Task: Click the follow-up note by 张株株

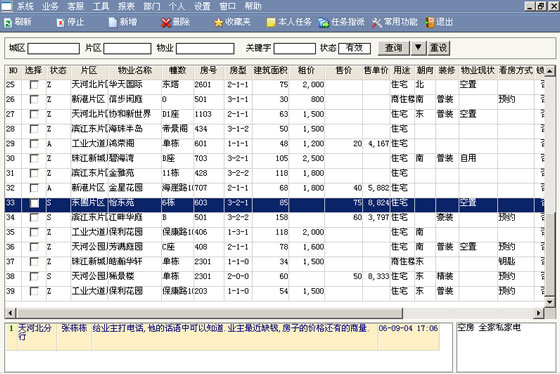Action: (230, 328)
